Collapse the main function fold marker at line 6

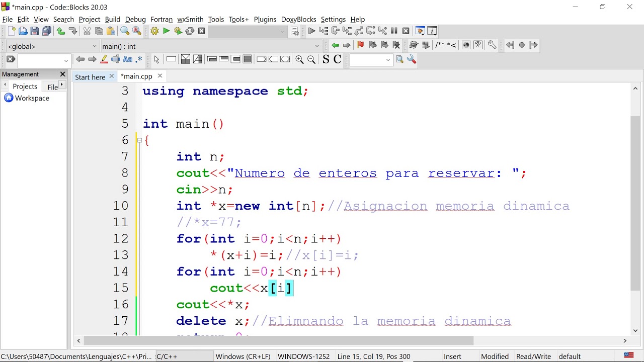coord(139,141)
